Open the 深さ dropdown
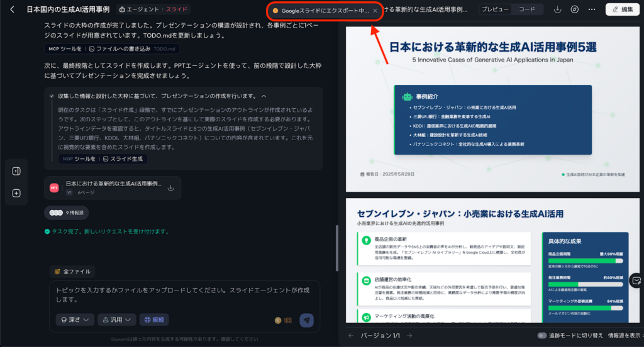 [75, 319]
